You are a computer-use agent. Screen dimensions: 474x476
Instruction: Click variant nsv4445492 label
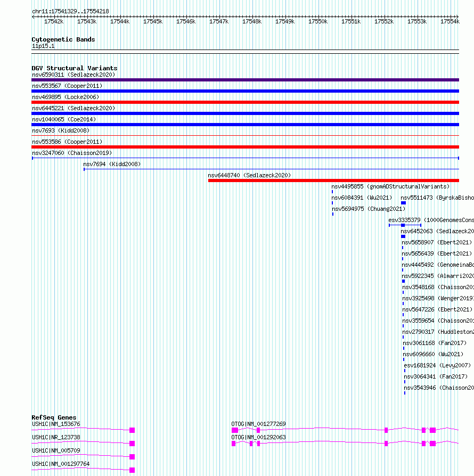438,265
